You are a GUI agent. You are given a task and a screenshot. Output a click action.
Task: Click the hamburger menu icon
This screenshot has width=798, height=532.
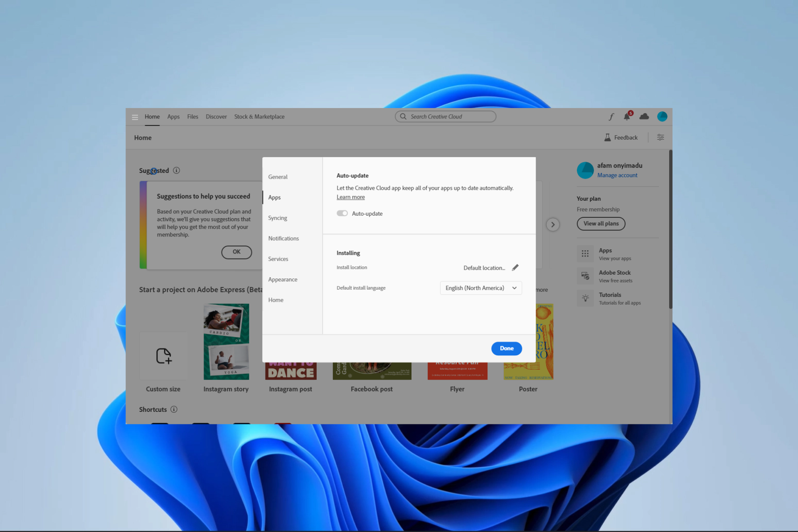[x=135, y=117]
